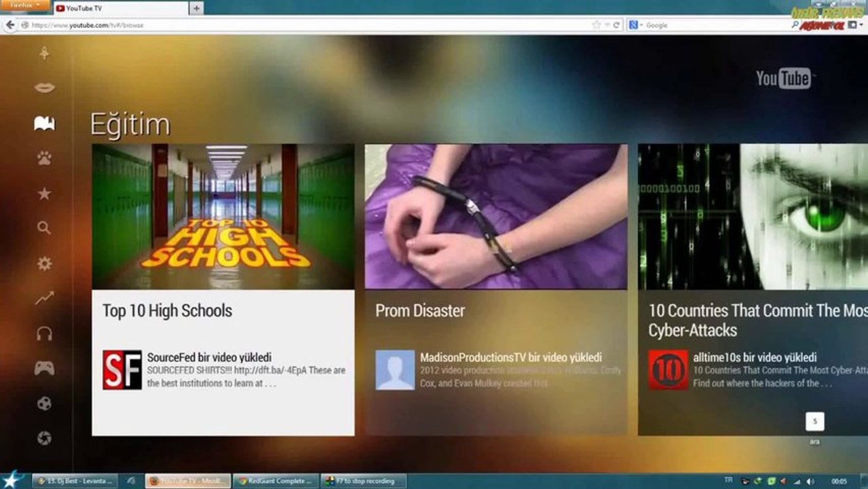Click the MadisonProductionsTV channel avatar
Screen dimensions: 868x489
tap(395, 370)
